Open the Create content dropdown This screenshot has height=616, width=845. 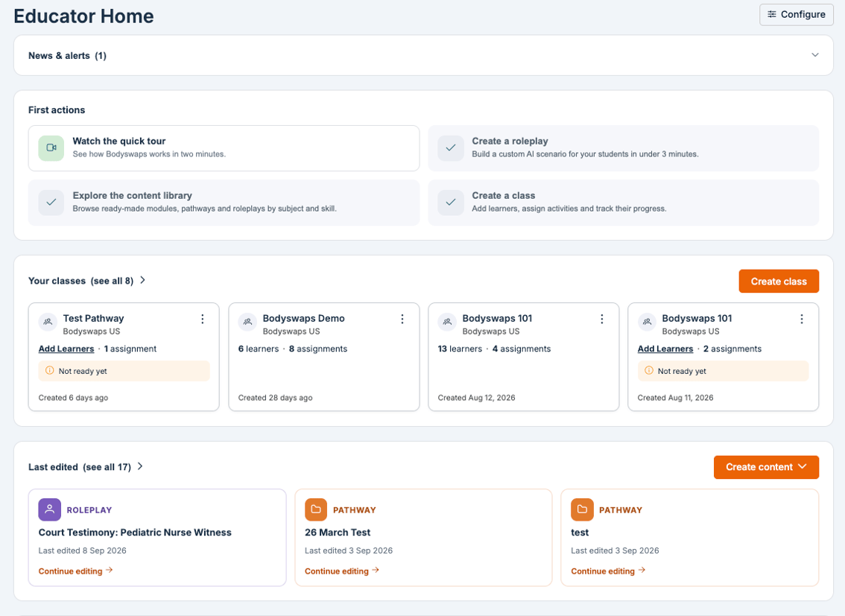(766, 467)
